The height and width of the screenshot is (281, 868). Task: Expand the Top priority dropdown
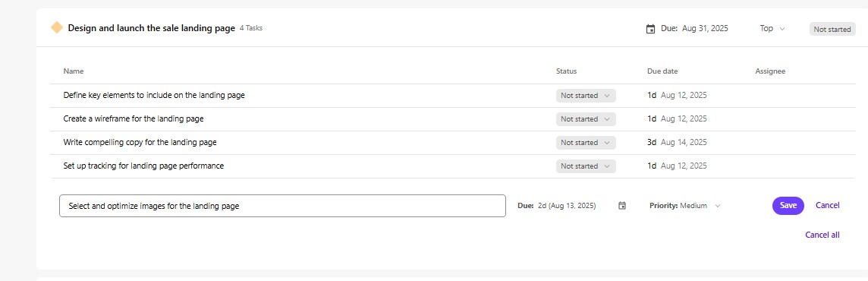[772, 28]
